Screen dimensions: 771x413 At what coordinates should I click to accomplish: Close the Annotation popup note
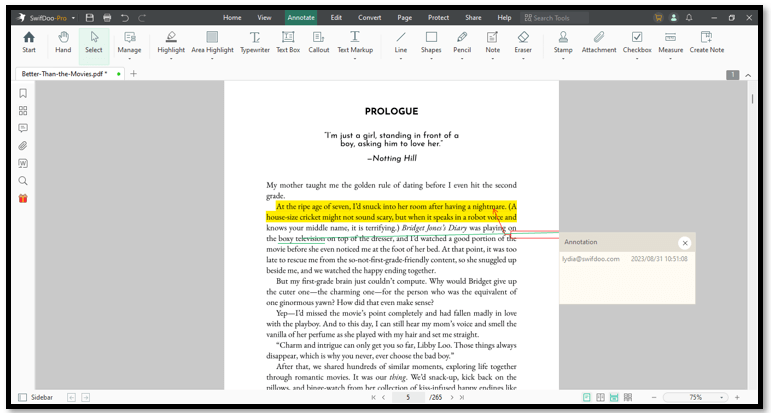pyautogui.click(x=684, y=242)
